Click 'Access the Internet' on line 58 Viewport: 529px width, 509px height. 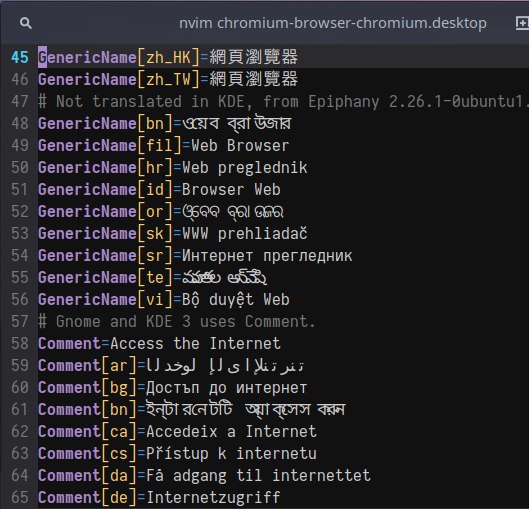[x=195, y=344]
